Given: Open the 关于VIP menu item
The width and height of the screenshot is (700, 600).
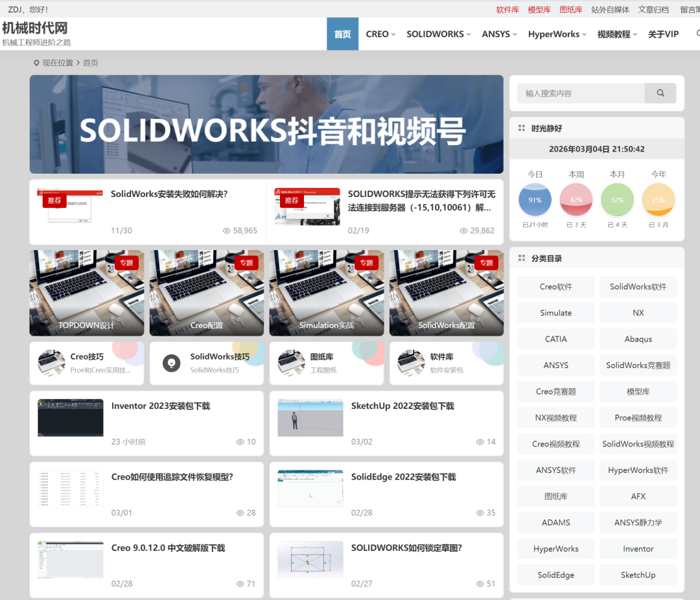Looking at the screenshot, I should coord(664,34).
